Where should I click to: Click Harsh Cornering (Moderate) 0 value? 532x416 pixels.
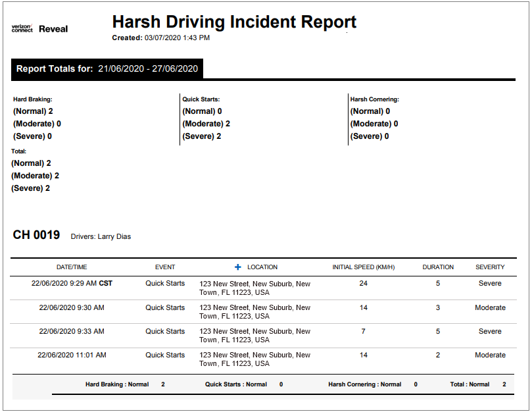[x=374, y=124]
